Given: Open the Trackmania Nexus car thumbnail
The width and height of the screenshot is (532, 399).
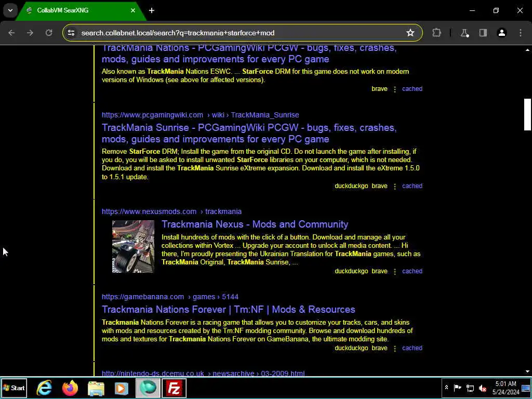Looking at the screenshot, I should (133, 247).
